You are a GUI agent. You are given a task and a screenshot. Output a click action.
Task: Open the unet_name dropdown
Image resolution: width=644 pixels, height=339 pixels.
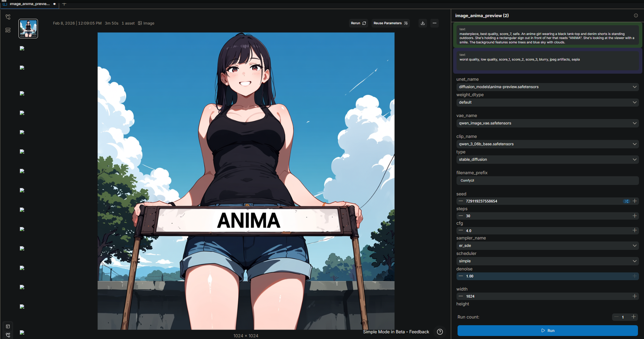click(x=547, y=87)
